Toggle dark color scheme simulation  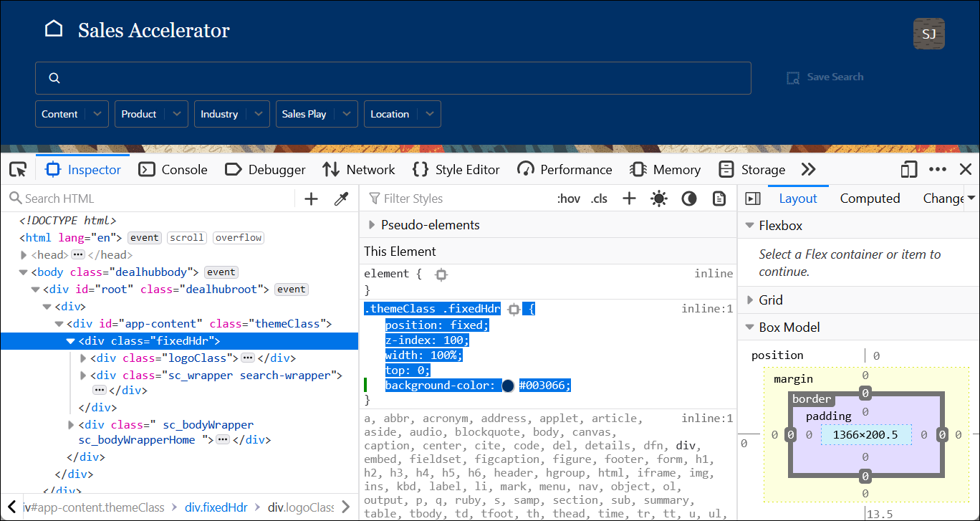coord(689,198)
